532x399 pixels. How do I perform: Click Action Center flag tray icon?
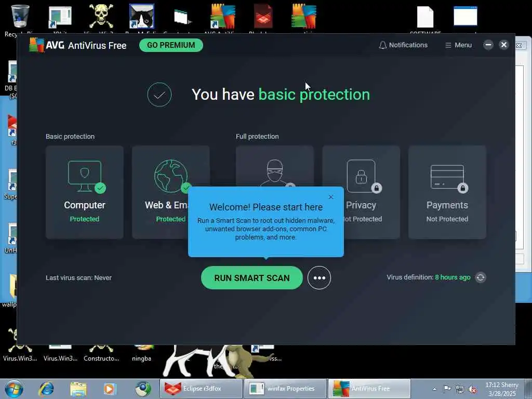tap(447, 389)
